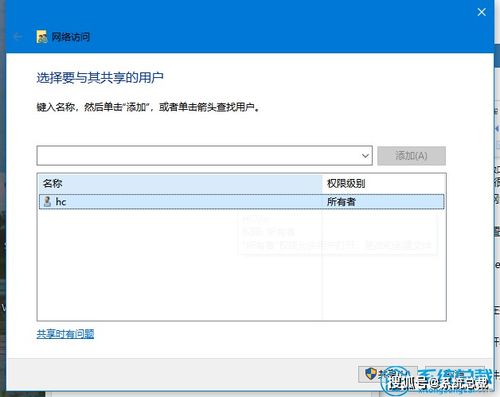
Task: Sort by the 权限级别 column header
Action: point(384,183)
